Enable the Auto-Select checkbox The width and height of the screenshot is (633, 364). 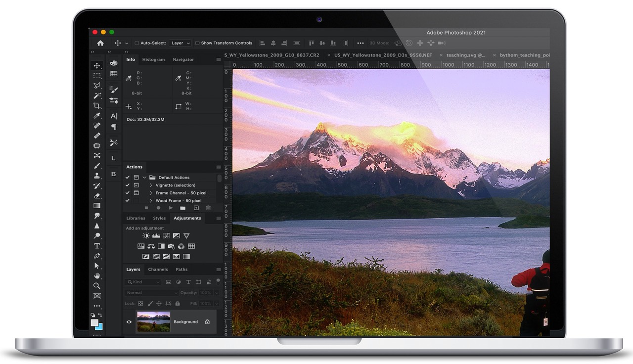pyautogui.click(x=137, y=43)
